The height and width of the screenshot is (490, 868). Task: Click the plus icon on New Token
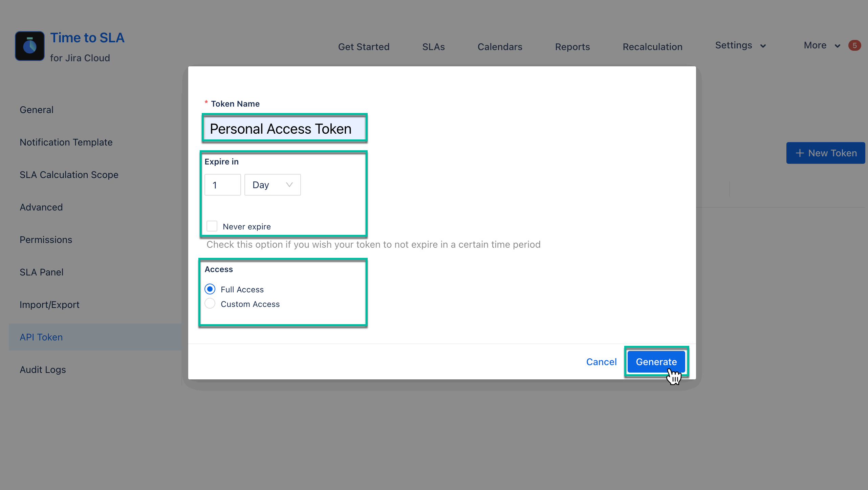pos(800,153)
